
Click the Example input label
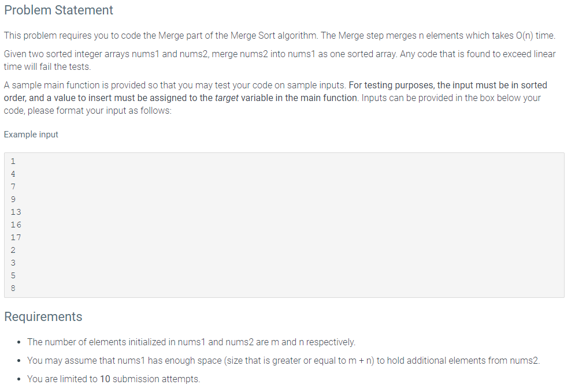tap(31, 135)
